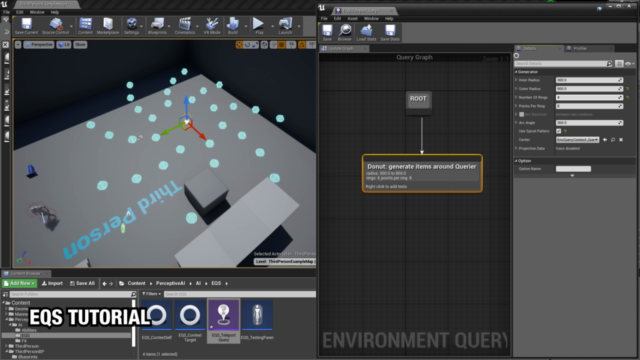Image resolution: width=640 pixels, height=360 pixels.
Task: Use selected asset arrow for Center
Action: [x=605, y=140]
